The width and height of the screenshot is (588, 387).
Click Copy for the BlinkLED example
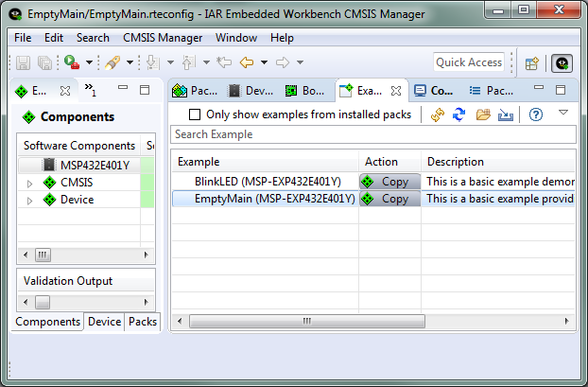[x=389, y=182]
